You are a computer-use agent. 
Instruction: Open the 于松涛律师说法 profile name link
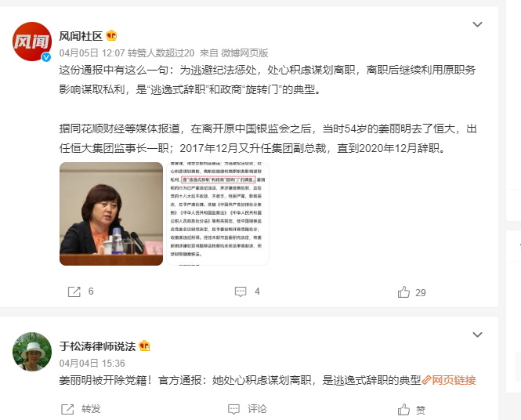pos(97,346)
